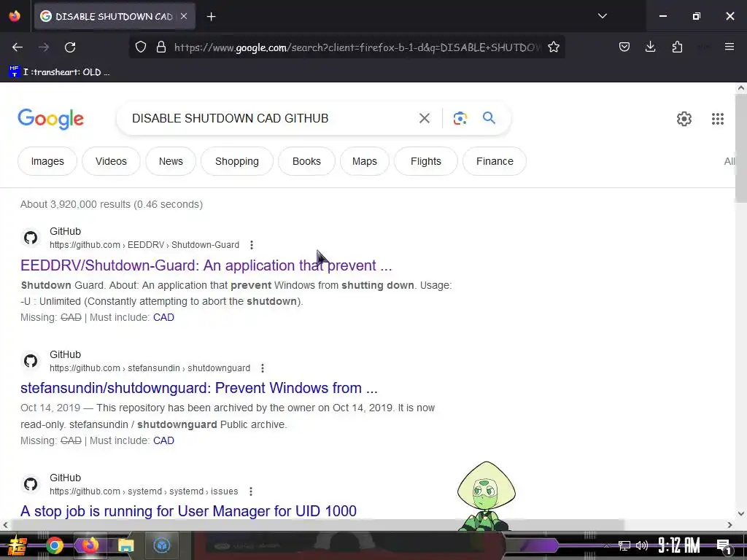Filter results by Flights
The image size is (747, 560).
coord(426,161)
